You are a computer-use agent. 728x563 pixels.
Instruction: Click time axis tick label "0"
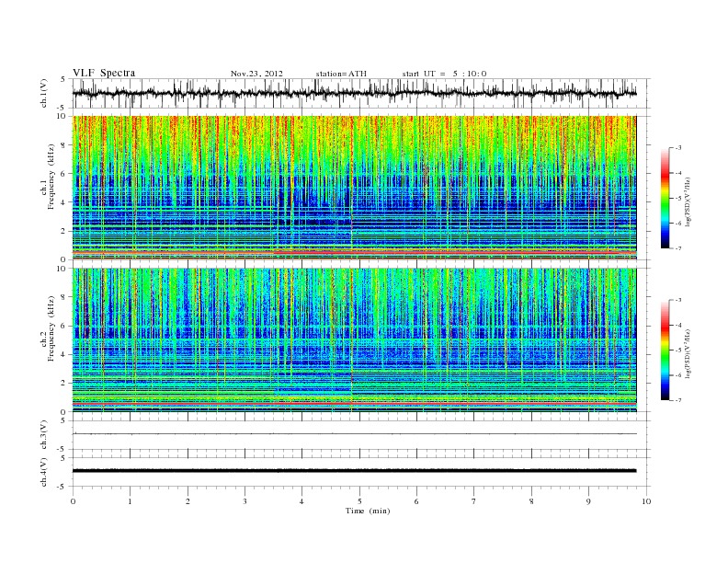(73, 501)
